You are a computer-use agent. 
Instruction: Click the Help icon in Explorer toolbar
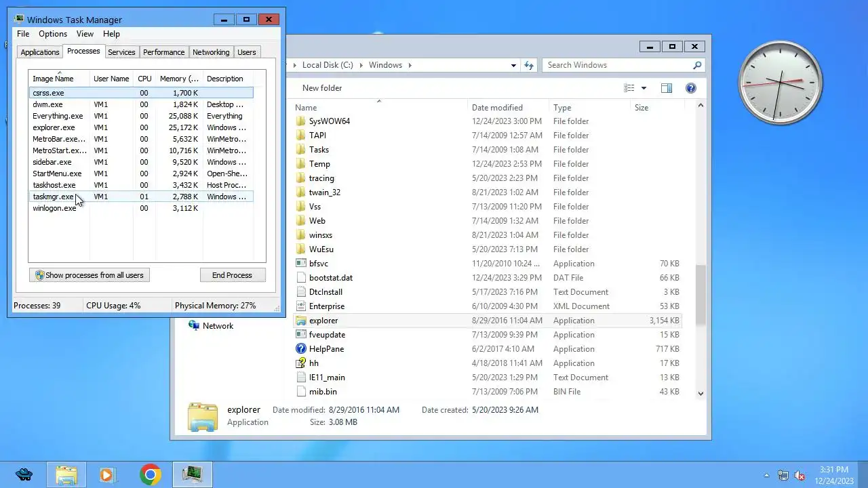click(x=690, y=88)
